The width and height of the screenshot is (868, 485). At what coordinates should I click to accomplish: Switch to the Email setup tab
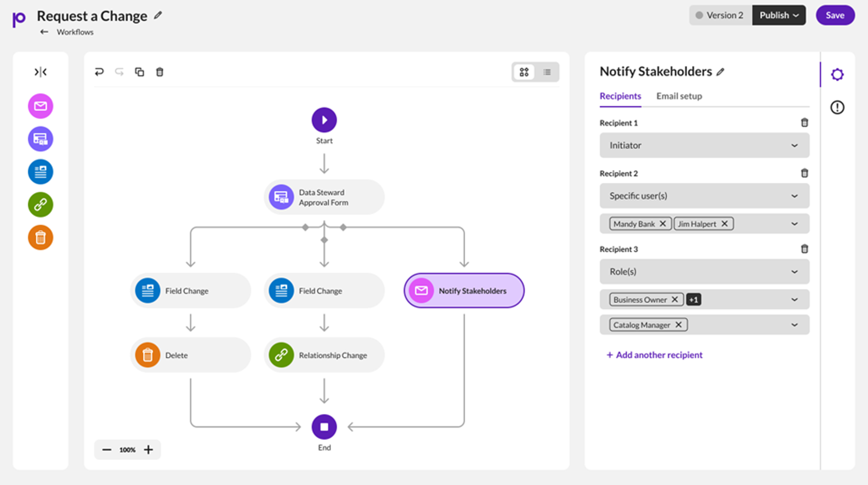(679, 96)
